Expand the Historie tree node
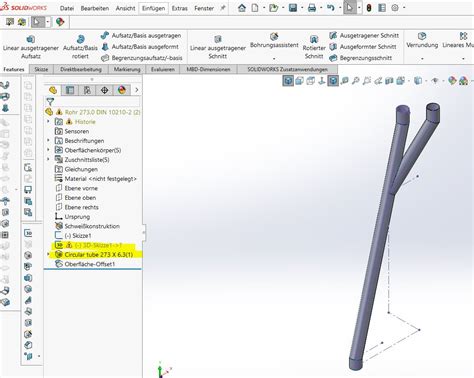 (x=48, y=122)
